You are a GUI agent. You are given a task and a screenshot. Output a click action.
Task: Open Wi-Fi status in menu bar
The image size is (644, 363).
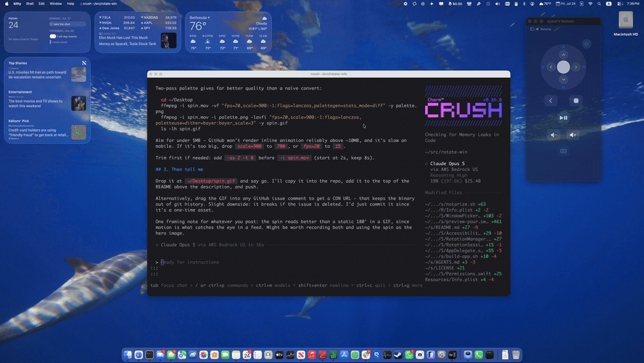[x=590, y=4]
